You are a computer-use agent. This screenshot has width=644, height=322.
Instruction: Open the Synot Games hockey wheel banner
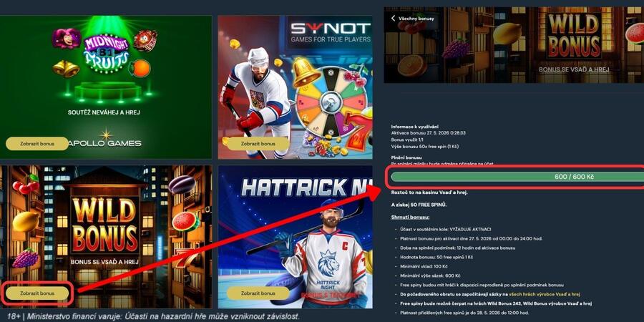[295, 87]
